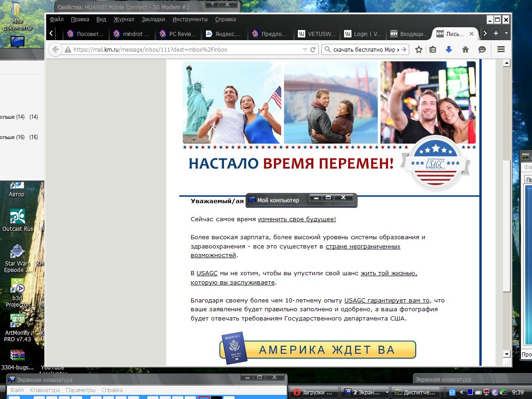Open the Star Wars Episode desktop shortcut
Screen dimensions: 532x399
pyautogui.click(x=17, y=259)
